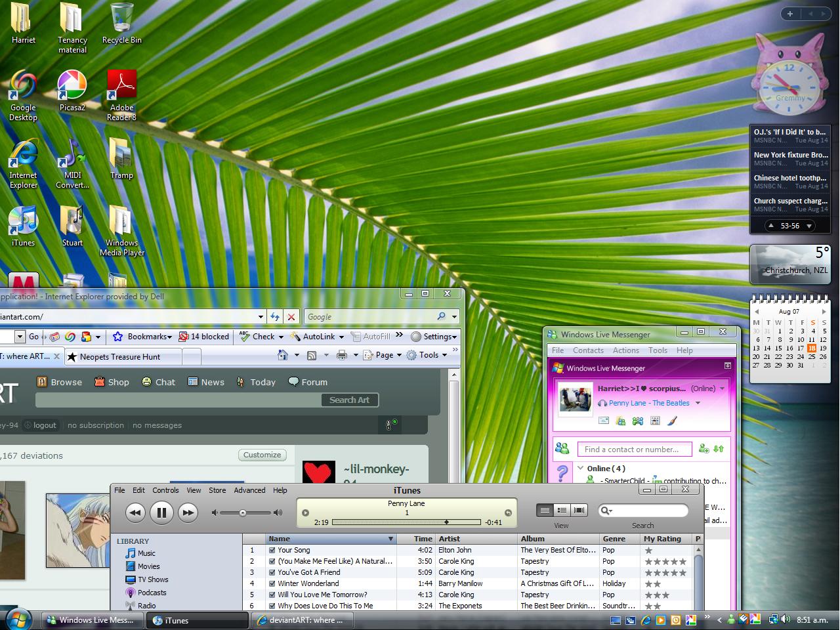Click the Windows Start button
This screenshot has height=630, width=840.
click(18, 619)
